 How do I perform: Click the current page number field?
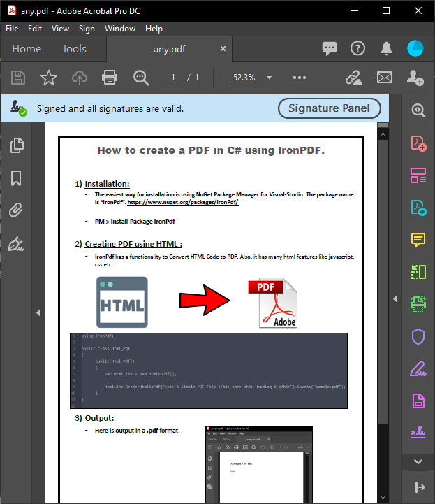tap(172, 78)
